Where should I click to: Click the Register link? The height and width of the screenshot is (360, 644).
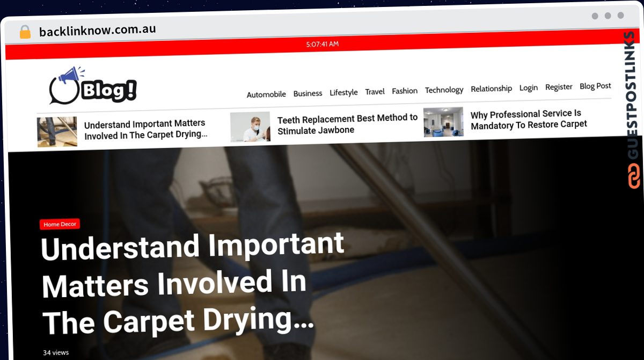click(559, 87)
